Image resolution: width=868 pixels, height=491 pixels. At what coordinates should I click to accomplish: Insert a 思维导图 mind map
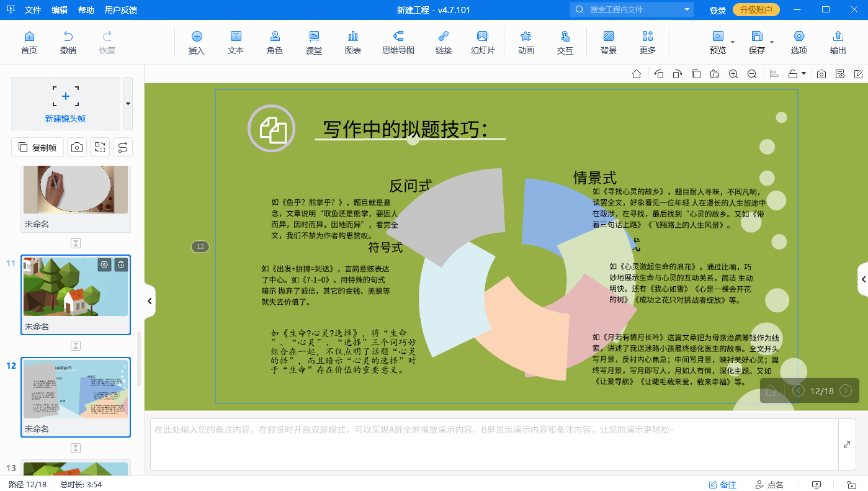[x=398, y=42]
